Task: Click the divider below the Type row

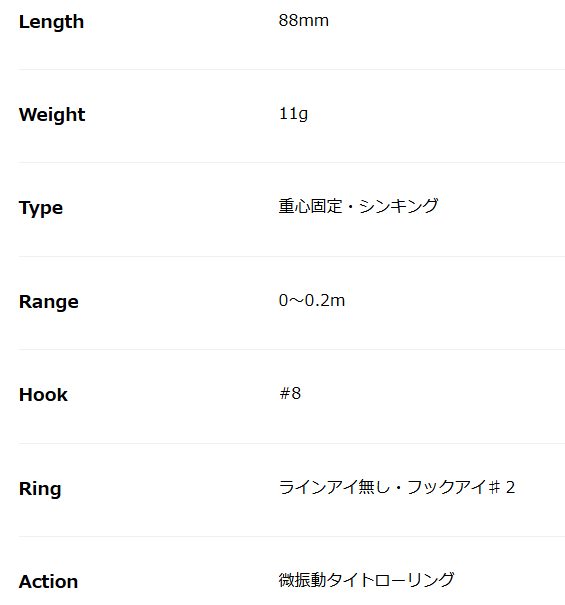Action: (x=292, y=256)
